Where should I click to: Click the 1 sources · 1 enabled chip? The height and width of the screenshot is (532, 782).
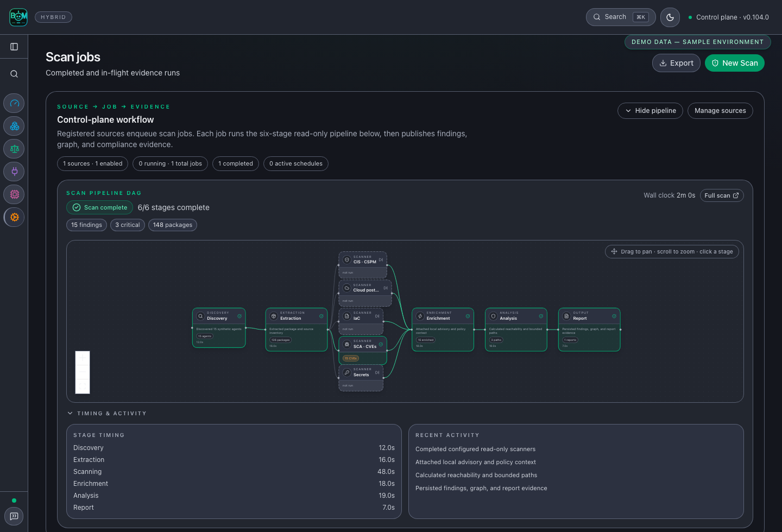(93, 163)
